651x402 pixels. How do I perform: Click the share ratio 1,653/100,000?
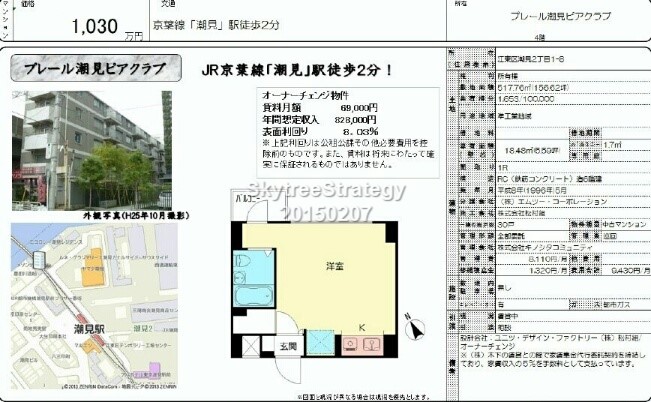(526, 99)
